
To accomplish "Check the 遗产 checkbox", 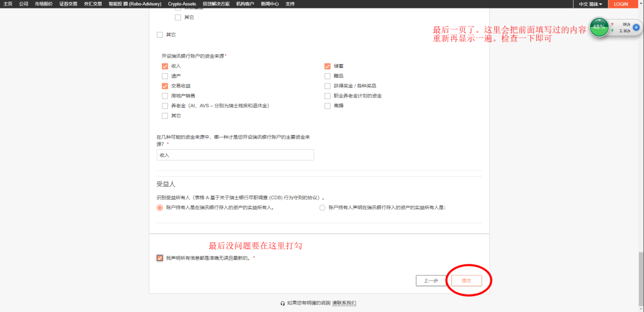I will point(165,76).
